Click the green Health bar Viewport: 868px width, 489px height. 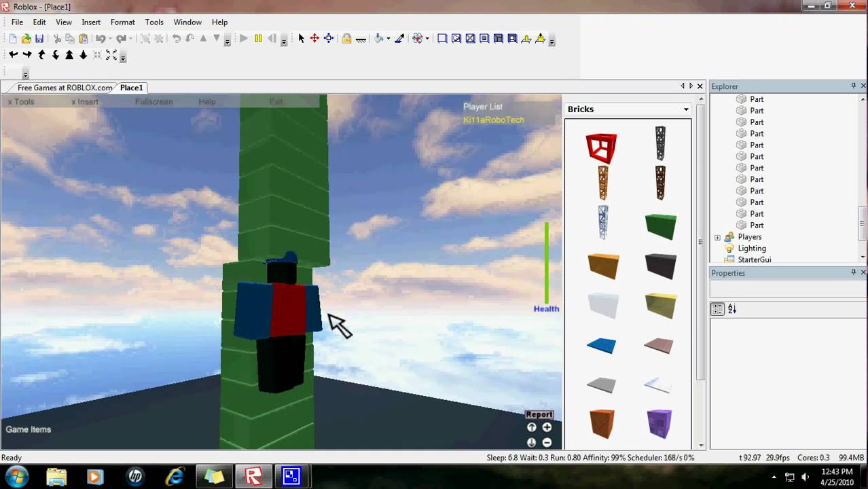click(x=547, y=263)
